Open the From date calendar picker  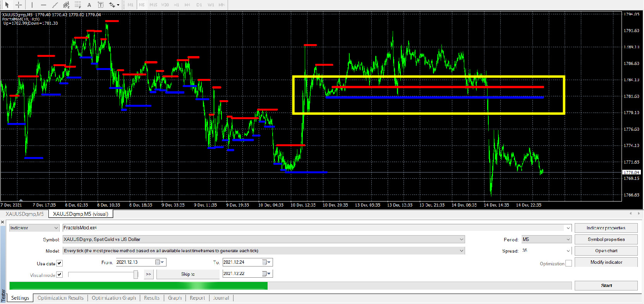click(160, 262)
